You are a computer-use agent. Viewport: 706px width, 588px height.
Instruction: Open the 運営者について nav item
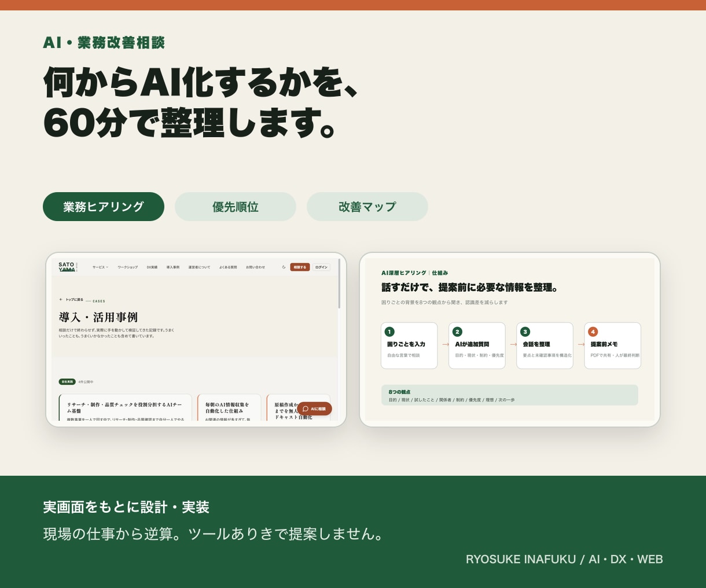[199, 267]
